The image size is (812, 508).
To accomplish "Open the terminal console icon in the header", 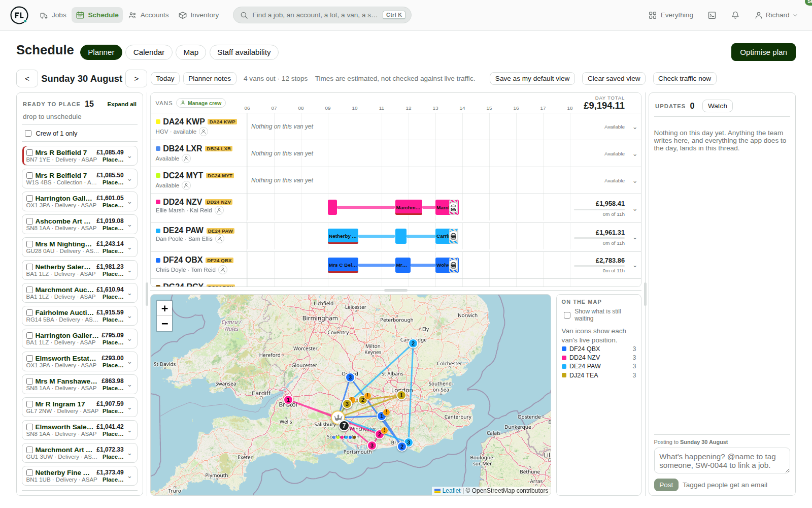I will [712, 15].
